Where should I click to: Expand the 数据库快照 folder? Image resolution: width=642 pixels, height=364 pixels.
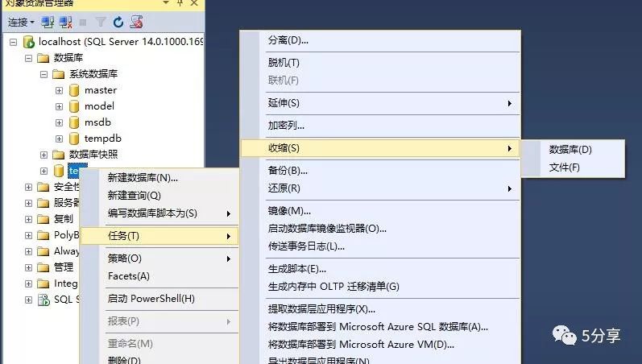coord(43,155)
